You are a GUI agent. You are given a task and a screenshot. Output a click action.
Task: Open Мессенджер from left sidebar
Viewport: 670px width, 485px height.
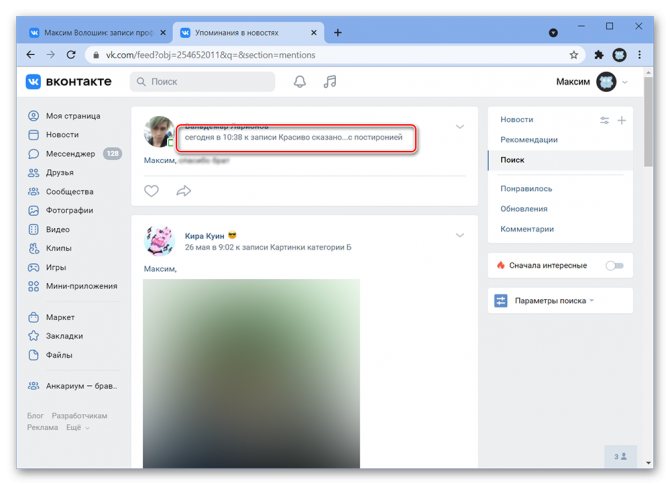tap(70, 153)
